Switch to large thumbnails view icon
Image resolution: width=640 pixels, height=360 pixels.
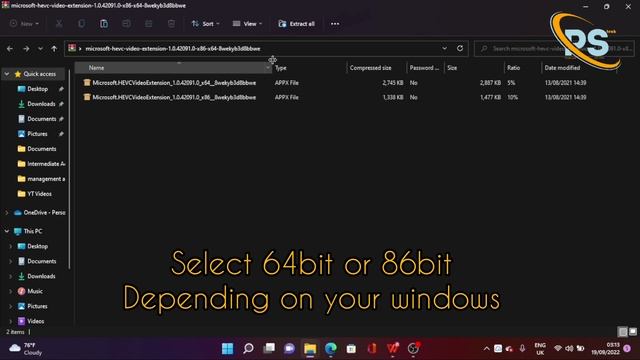point(633,332)
